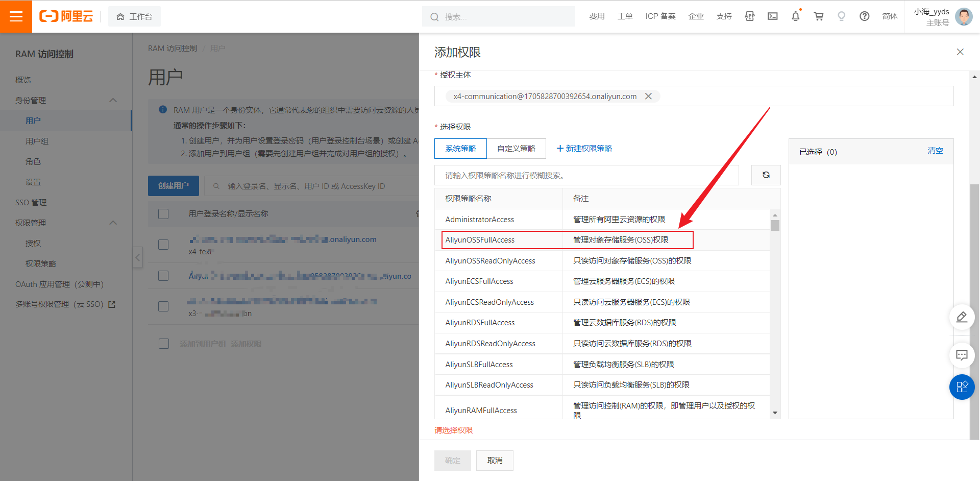Close the 添加权限 panel

(960, 52)
